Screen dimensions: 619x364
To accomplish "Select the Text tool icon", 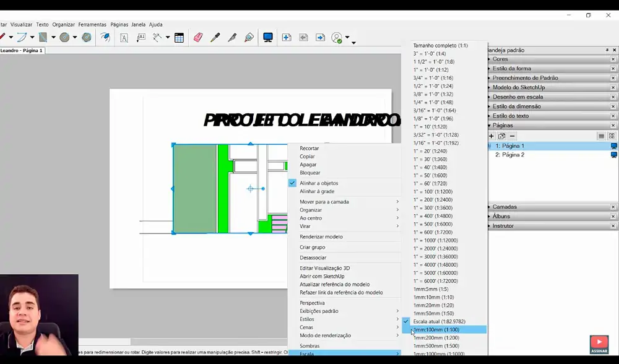I will pos(124,38).
